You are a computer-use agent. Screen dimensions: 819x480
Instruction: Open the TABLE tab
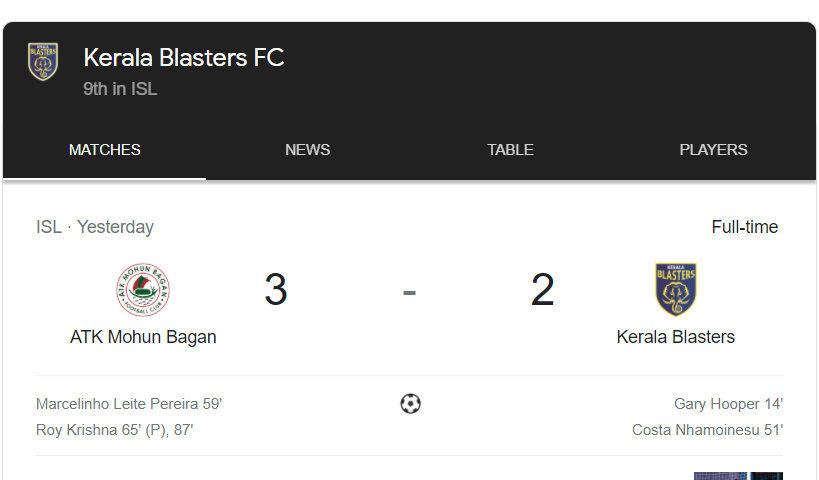tap(510, 150)
